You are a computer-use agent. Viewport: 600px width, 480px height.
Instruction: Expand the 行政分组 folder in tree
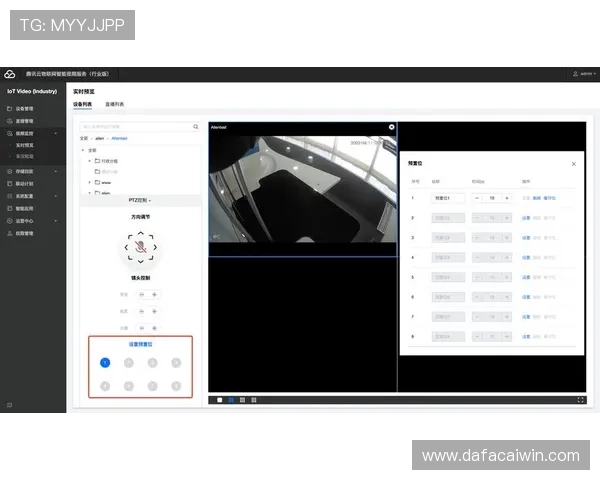click(x=90, y=161)
